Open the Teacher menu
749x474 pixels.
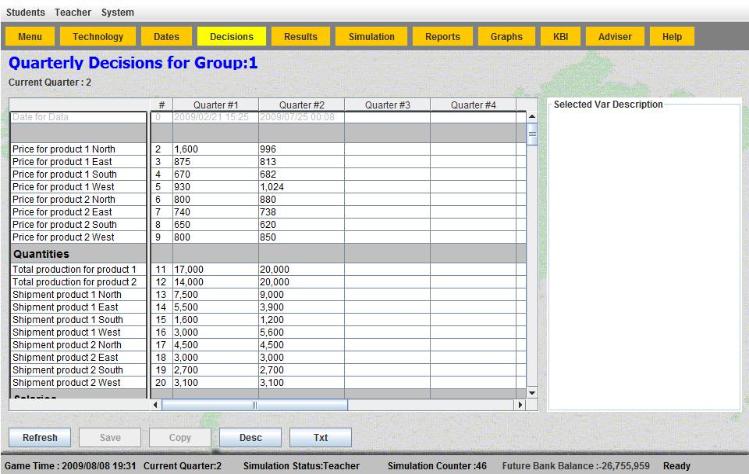pyautogui.click(x=73, y=12)
